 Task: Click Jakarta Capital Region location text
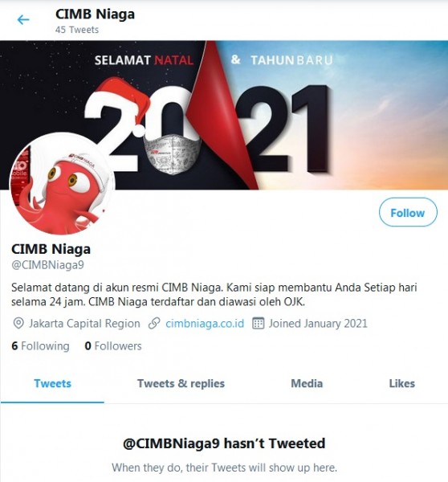pyautogui.click(x=84, y=324)
